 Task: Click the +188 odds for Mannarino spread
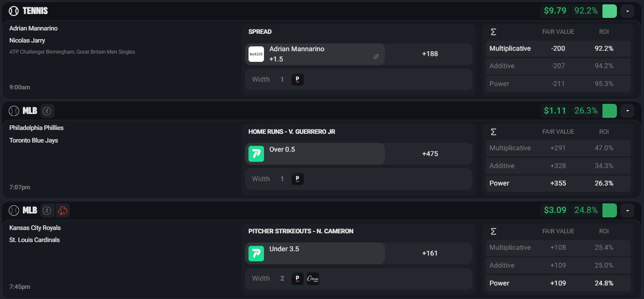coord(430,54)
